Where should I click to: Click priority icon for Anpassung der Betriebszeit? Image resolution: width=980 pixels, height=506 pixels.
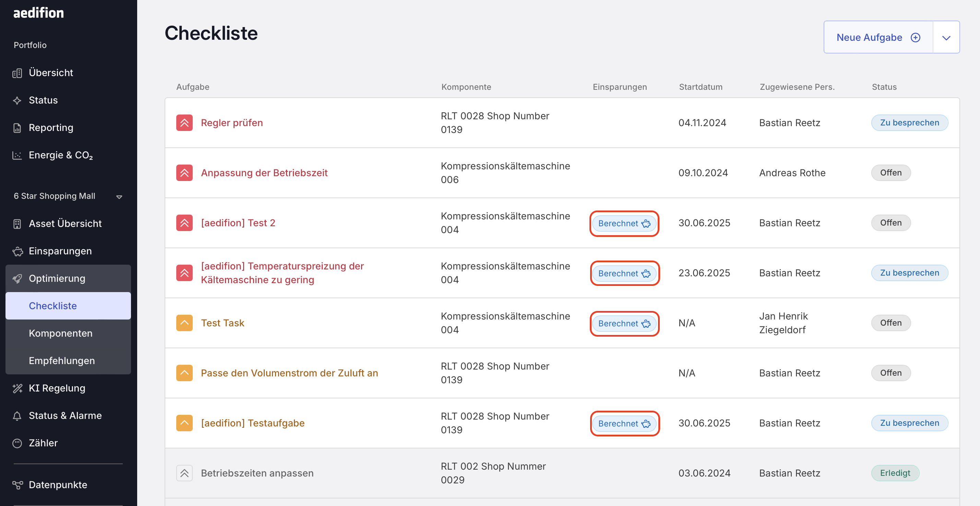tap(184, 173)
